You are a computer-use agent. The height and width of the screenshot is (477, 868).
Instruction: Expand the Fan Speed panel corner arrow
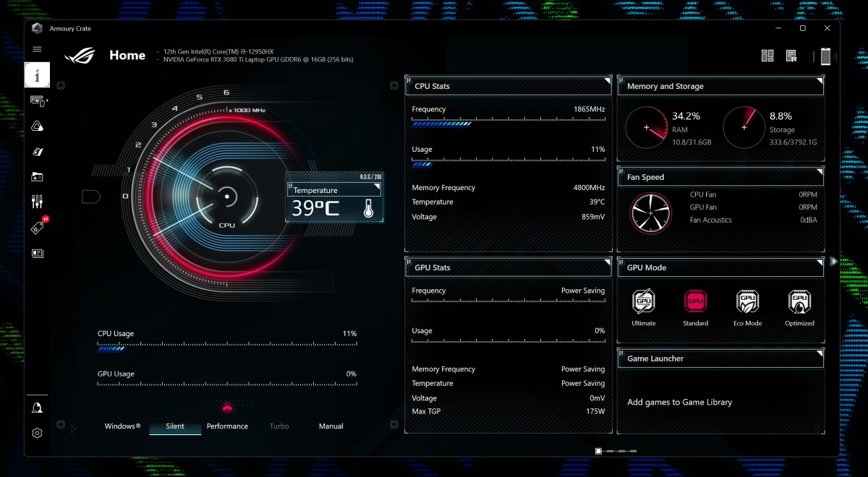[820, 172]
